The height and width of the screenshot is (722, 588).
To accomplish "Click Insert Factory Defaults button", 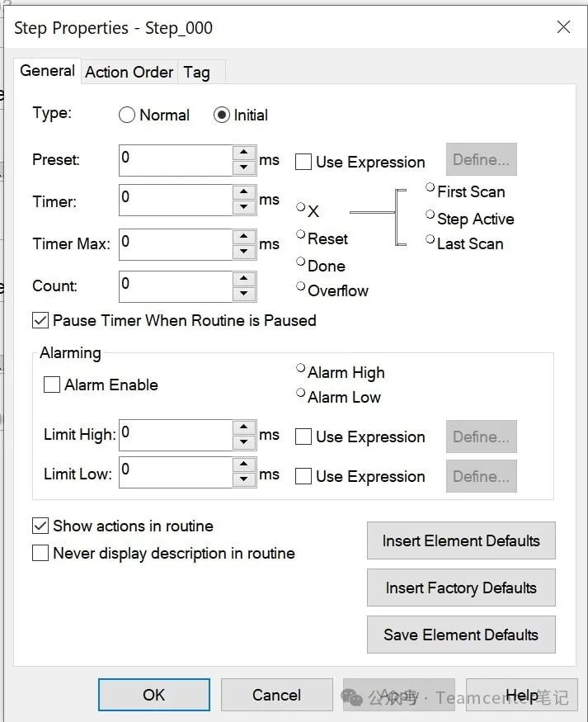I will tap(461, 588).
